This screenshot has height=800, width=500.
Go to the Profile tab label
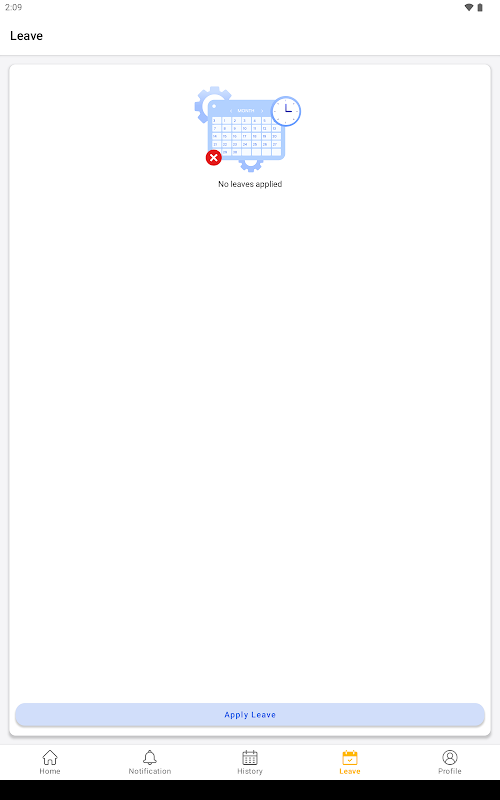click(449, 771)
